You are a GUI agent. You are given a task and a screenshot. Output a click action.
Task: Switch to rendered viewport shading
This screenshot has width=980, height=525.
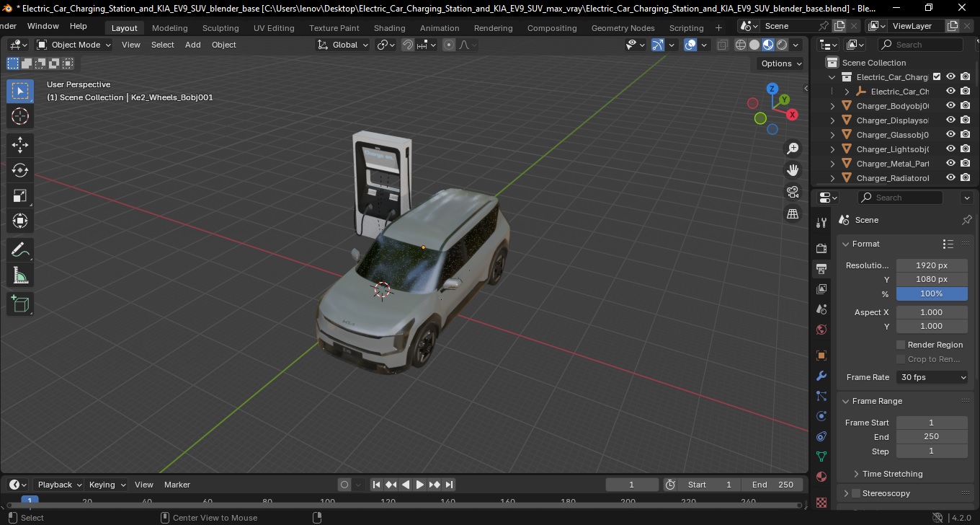[782, 45]
